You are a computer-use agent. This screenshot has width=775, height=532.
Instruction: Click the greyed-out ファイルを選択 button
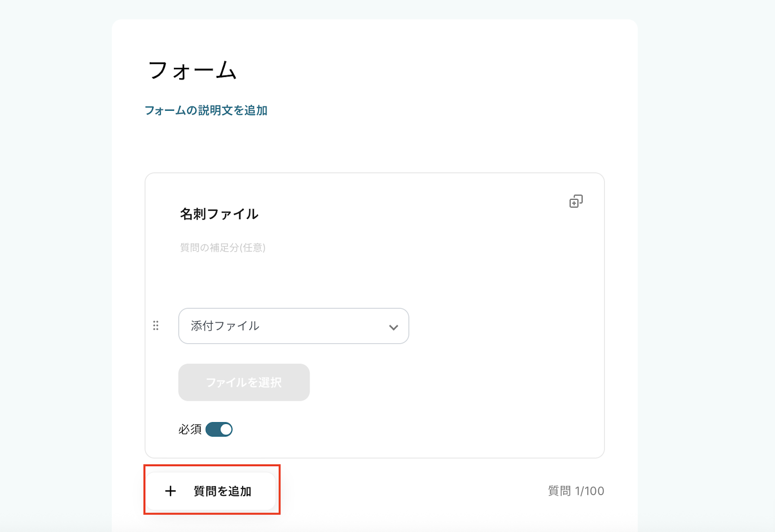click(244, 382)
